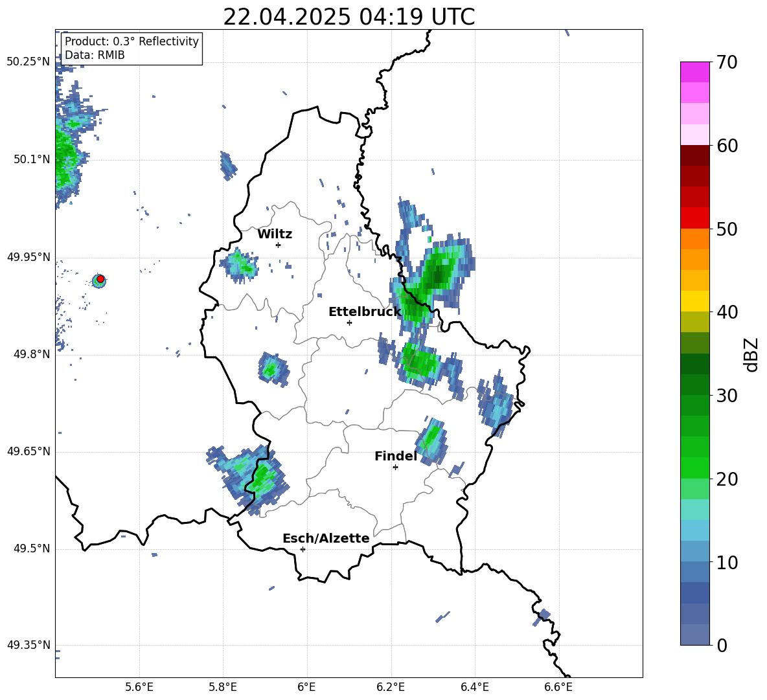767x700 pixels.
Task: Click the magenta swatch atop the colorbar
Action: point(695,72)
